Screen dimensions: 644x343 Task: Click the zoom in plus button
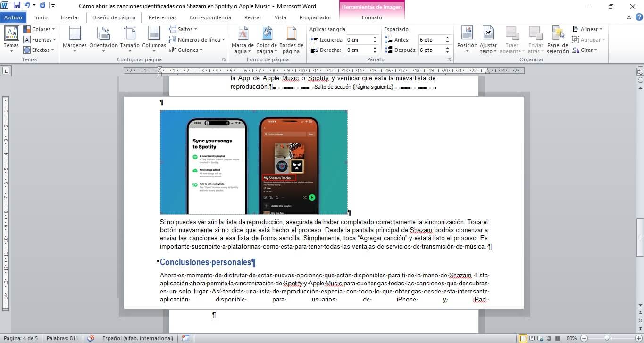point(639,338)
